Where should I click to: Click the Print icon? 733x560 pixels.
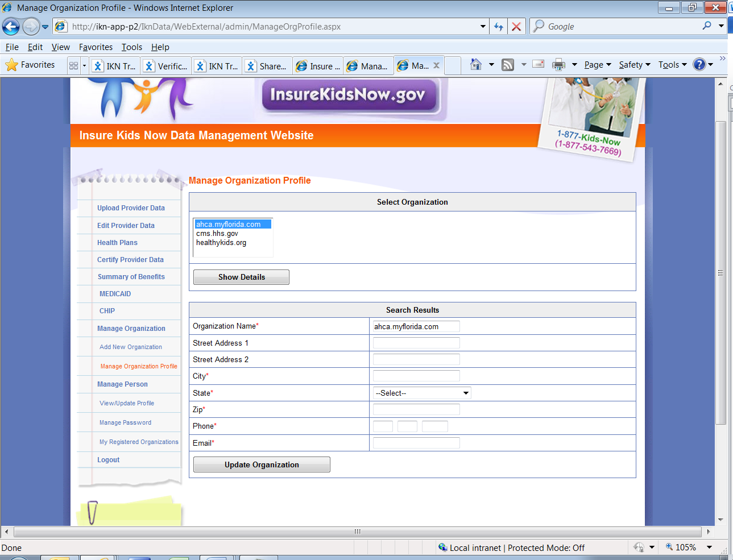pos(559,65)
